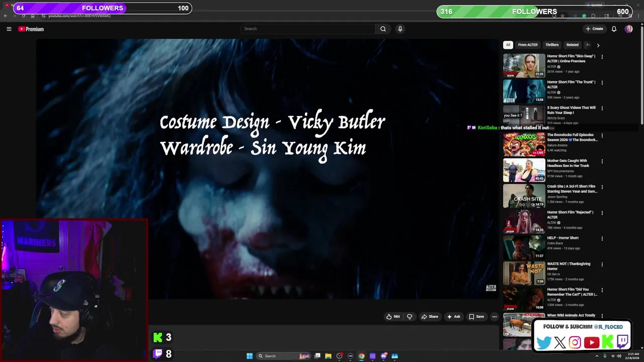Open options for "Did You Remember The Cat?"

602,290
